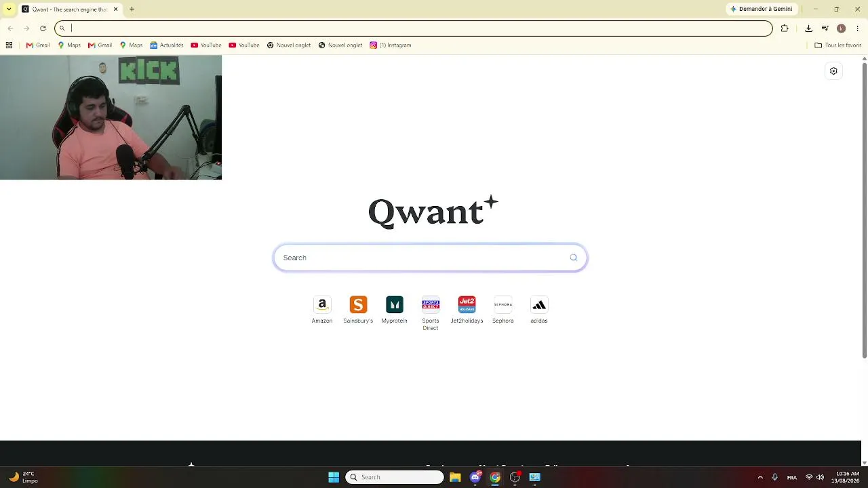Open the first Gmail bookmark
Viewport: 868px width, 488px height.
point(38,45)
